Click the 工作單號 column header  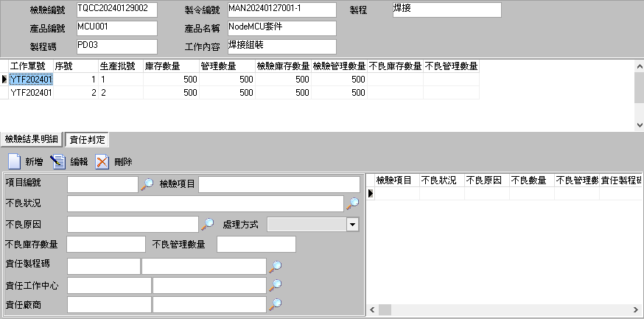click(31, 66)
